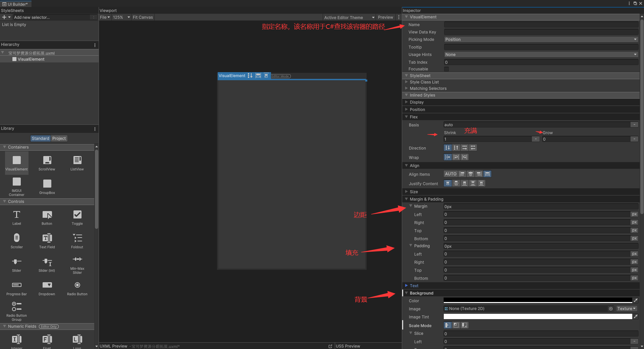Image resolution: width=644 pixels, height=349 pixels.
Task: Click the add stylesheet plus icon
Action: pos(4,17)
